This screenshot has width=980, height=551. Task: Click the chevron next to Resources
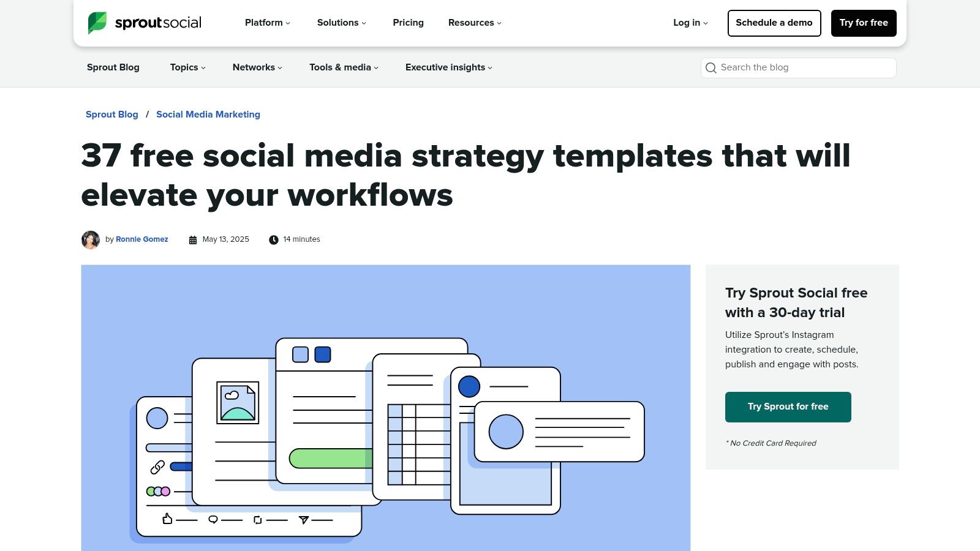[498, 23]
